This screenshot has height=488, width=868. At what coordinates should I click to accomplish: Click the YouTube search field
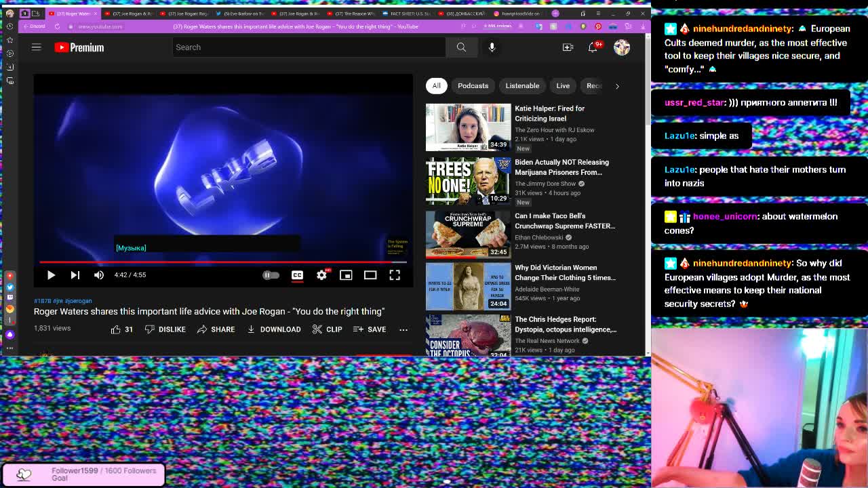[x=309, y=47]
